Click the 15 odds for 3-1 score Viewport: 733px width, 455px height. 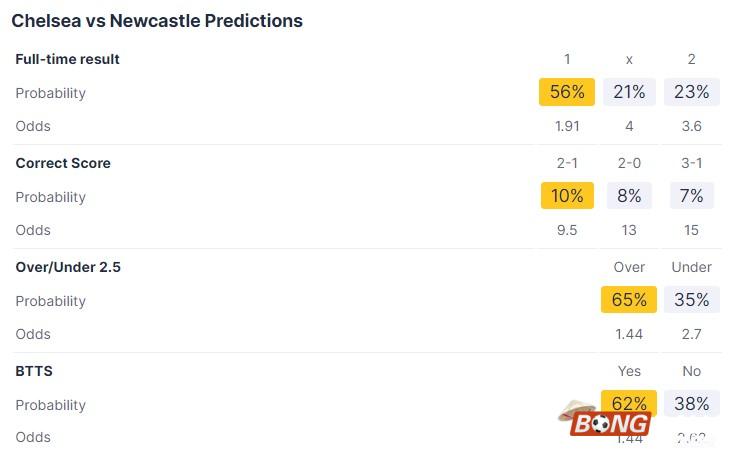(691, 230)
